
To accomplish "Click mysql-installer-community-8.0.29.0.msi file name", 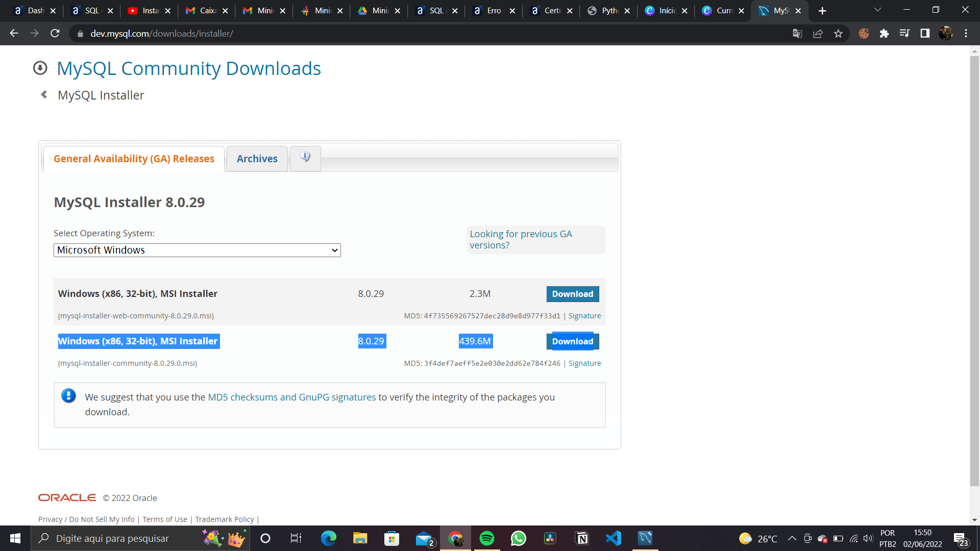I will click(128, 363).
